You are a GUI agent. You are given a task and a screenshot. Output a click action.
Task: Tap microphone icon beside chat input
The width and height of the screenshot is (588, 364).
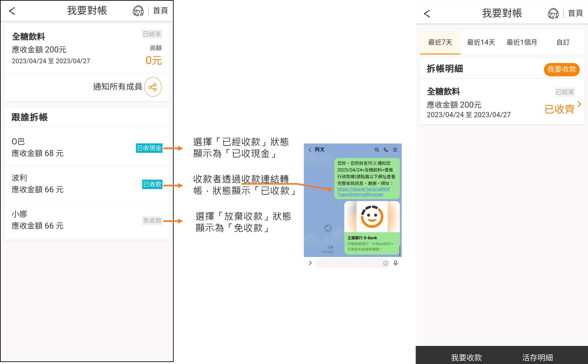[396, 263]
